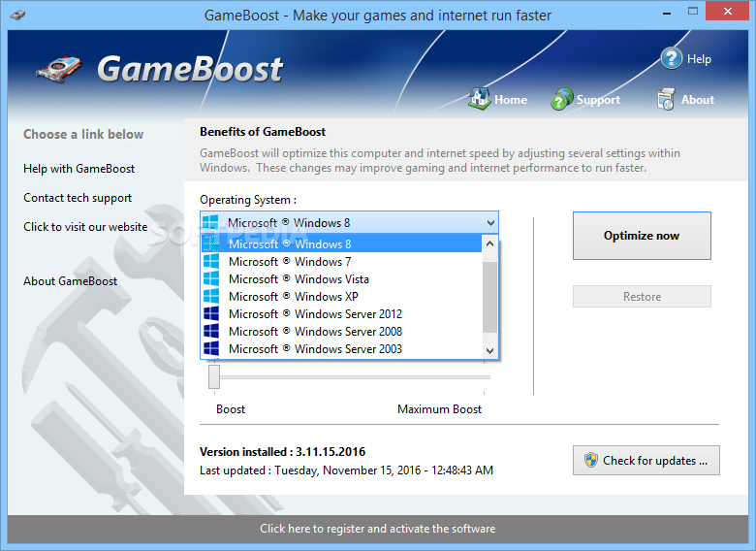
Task: Click the shield icon on Check for updates
Action: (590, 460)
